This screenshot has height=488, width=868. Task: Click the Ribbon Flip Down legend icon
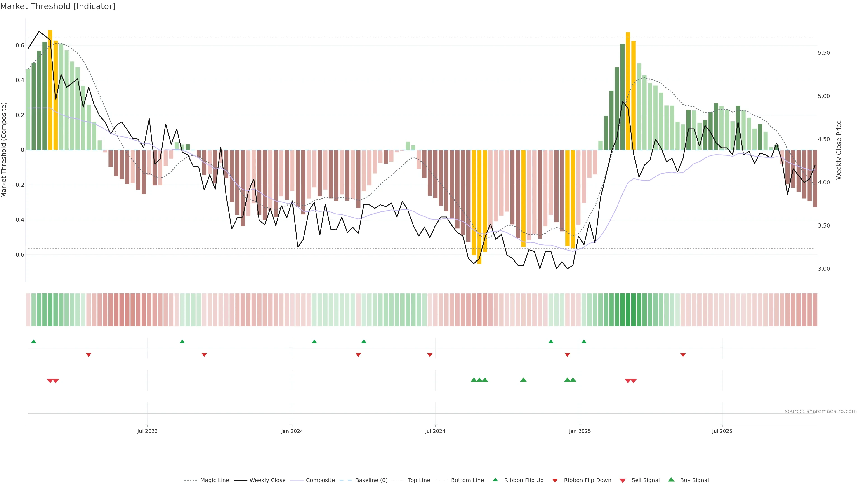tap(555, 481)
